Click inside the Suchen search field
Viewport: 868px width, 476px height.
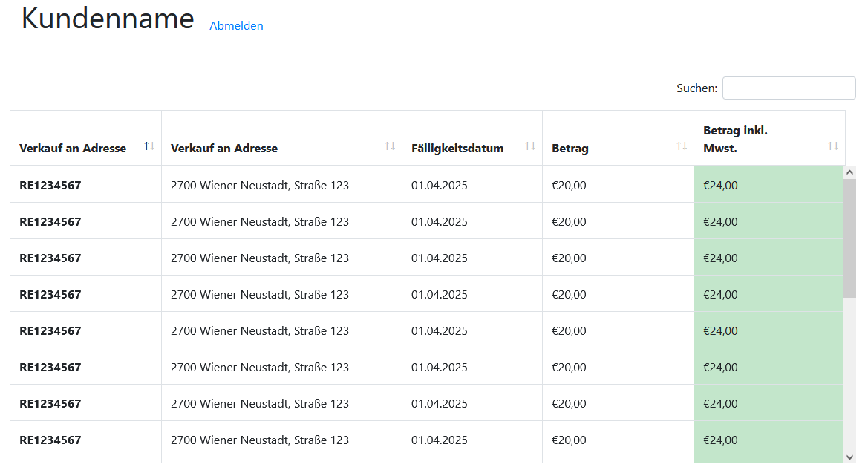pos(789,88)
